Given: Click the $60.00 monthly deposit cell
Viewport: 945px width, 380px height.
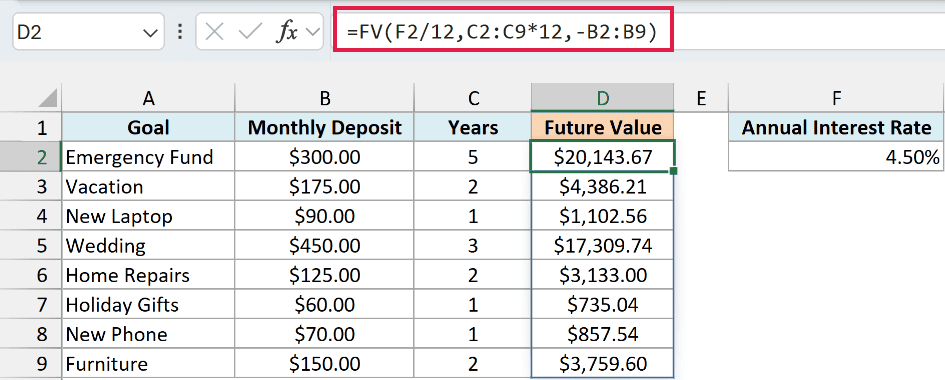Looking at the screenshot, I should click(x=324, y=305).
